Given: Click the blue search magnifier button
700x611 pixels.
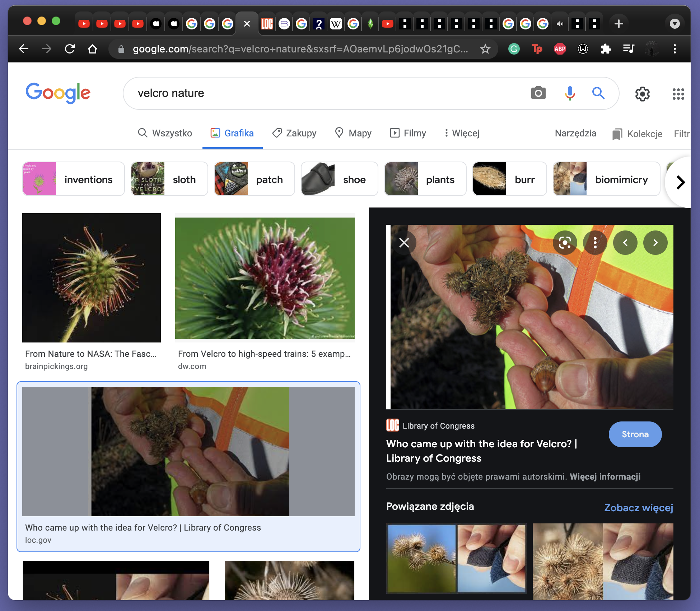Looking at the screenshot, I should [598, 93].
